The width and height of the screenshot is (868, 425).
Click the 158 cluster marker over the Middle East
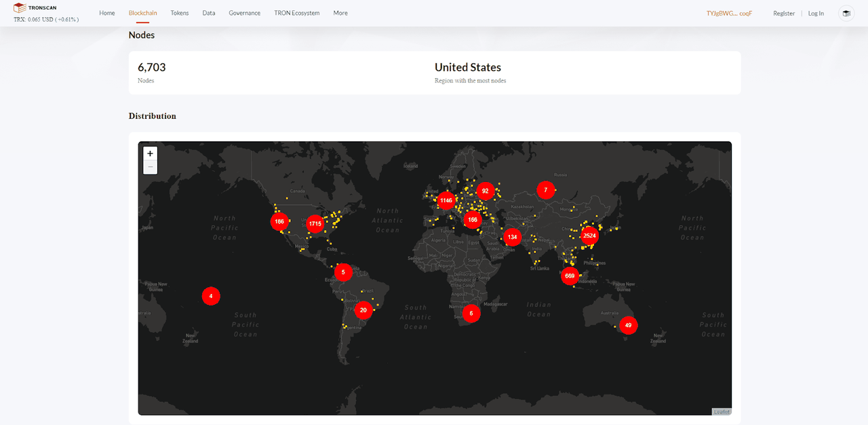[x=473, y=219]
